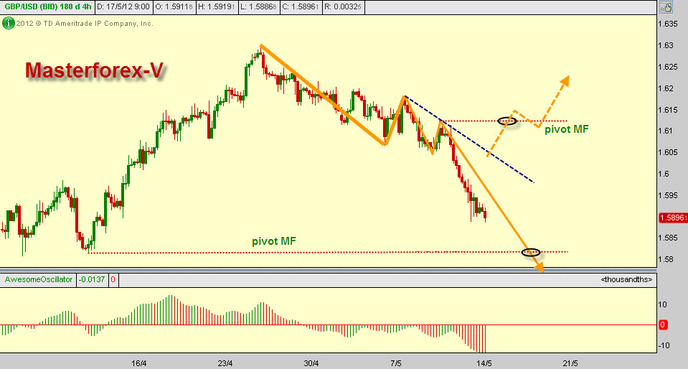Click the flask icon in top-right corner
Viewport: 688px width, 369px height.
(666, 7)
